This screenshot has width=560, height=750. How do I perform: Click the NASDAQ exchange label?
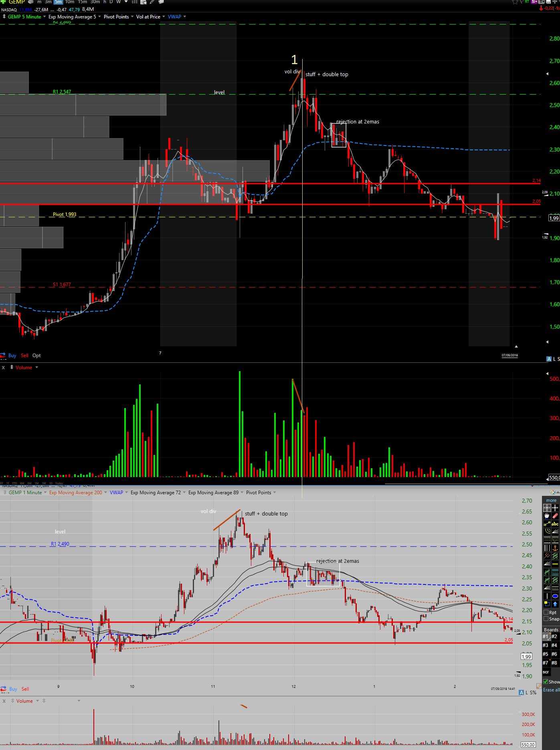(9, 10)
